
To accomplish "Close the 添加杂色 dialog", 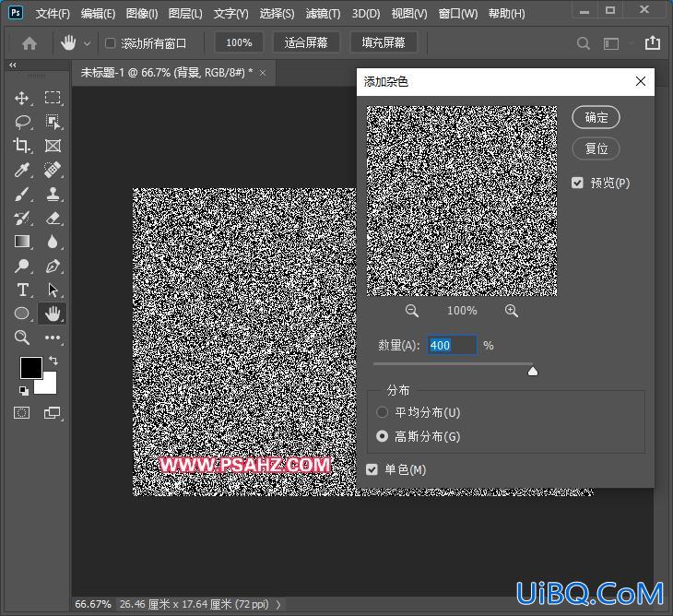I will pyautogui.click(x=641, y=81).
